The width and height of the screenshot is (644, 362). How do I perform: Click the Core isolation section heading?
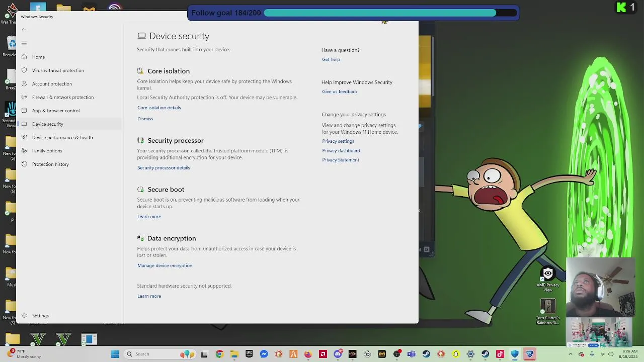[x=169, y=71]
